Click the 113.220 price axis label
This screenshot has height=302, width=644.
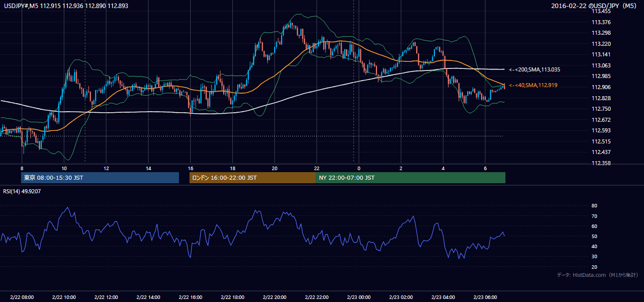coord(601,44)
